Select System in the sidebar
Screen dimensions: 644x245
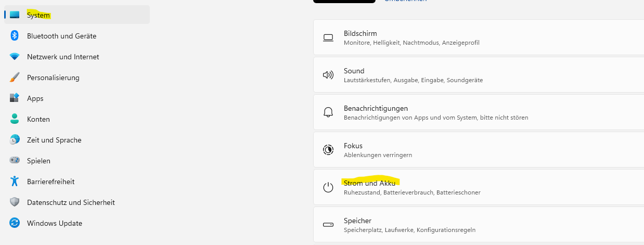77,15
